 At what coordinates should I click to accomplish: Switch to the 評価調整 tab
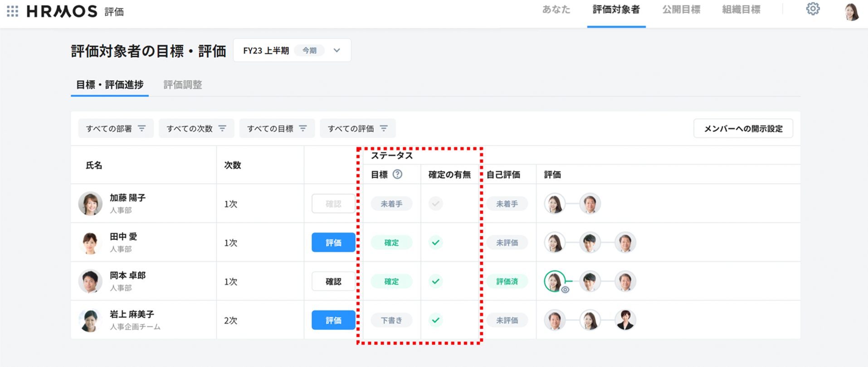(182, 85)
